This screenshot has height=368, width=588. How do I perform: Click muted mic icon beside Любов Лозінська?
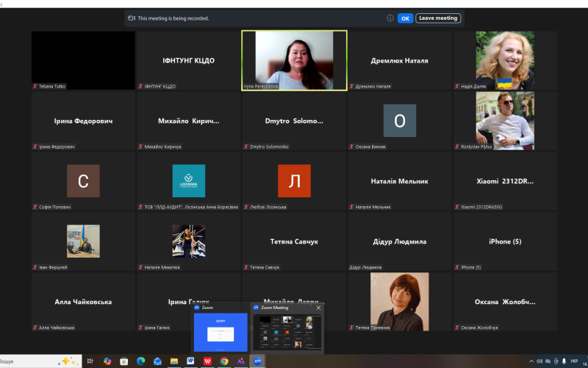coord(246,207)
